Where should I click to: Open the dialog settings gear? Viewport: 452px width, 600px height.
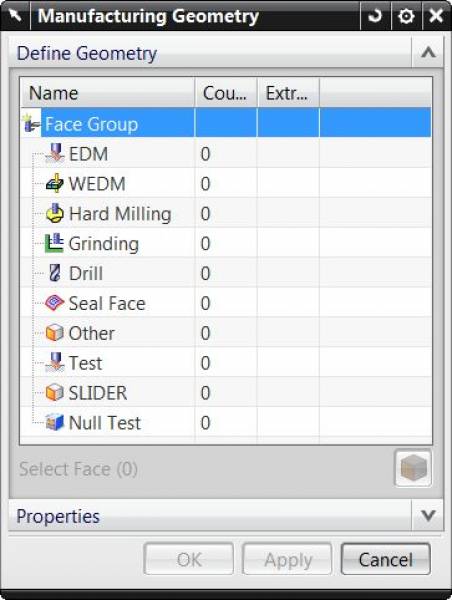[406, 16]
